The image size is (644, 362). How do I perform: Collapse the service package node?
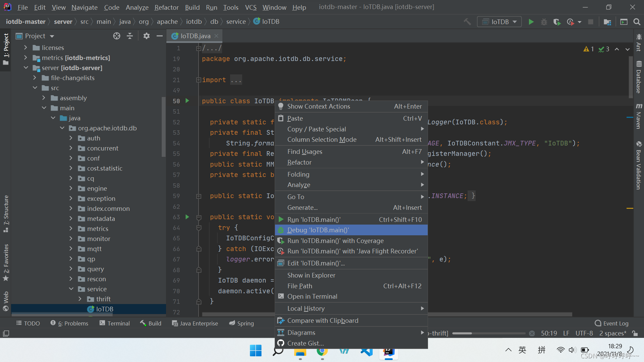click(71, 289)
